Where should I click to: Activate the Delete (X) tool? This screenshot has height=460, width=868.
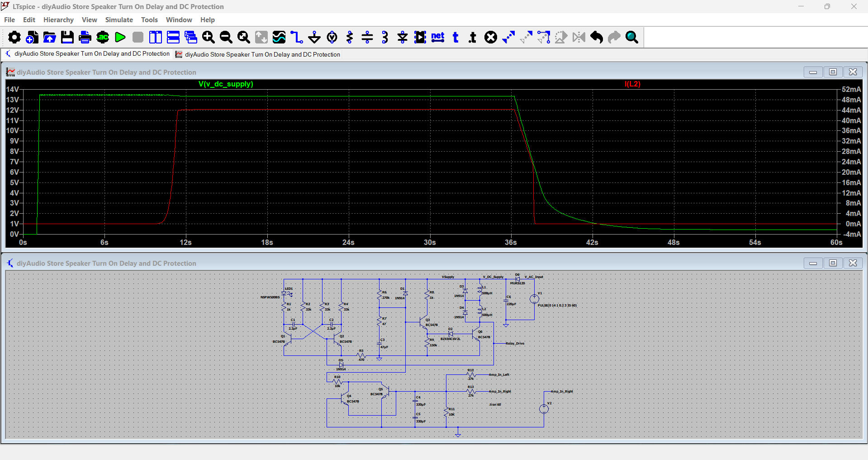[x=491, y=37]
